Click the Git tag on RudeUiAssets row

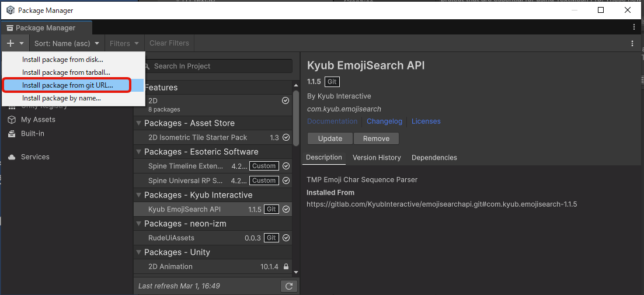pyautogui.click(x=271, y=238)
